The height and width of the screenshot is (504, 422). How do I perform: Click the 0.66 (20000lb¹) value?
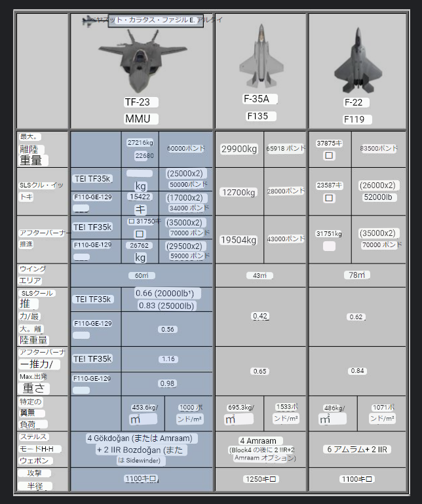point(168,293)
